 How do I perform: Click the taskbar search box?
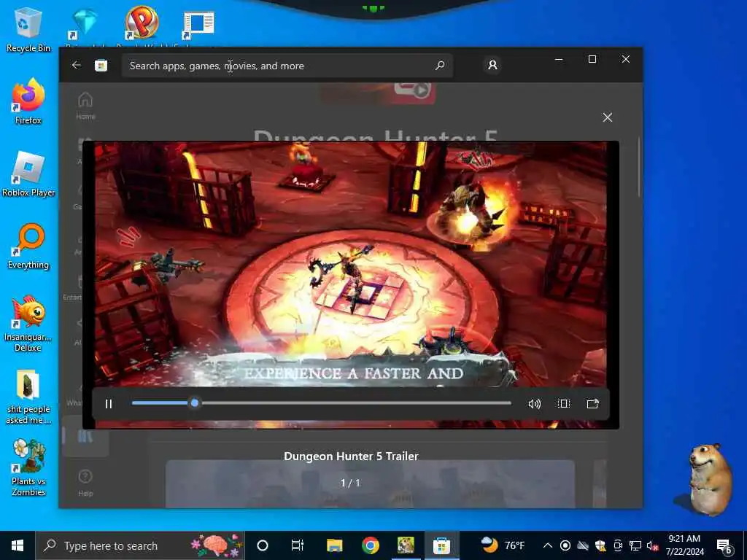[140, 545]
